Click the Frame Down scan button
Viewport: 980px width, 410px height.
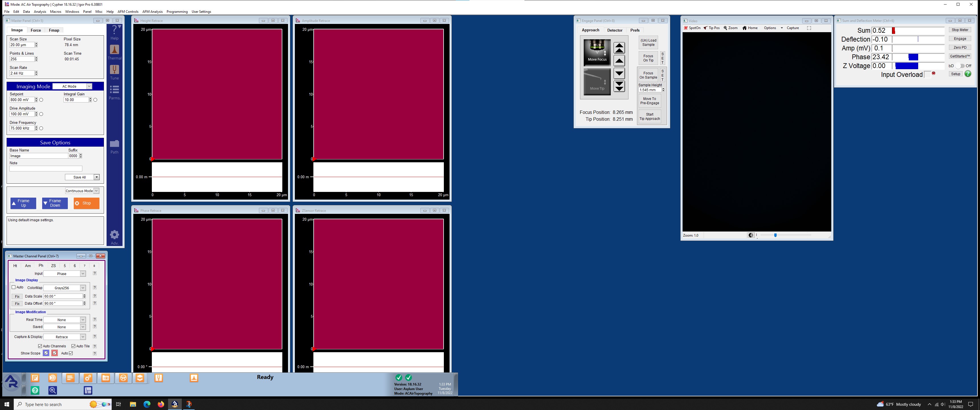click(55, 202)
